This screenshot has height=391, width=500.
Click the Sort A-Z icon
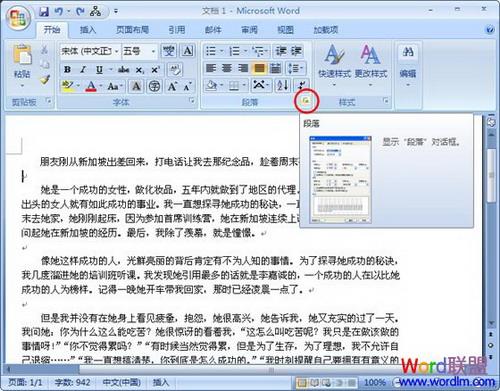[283, 86]
